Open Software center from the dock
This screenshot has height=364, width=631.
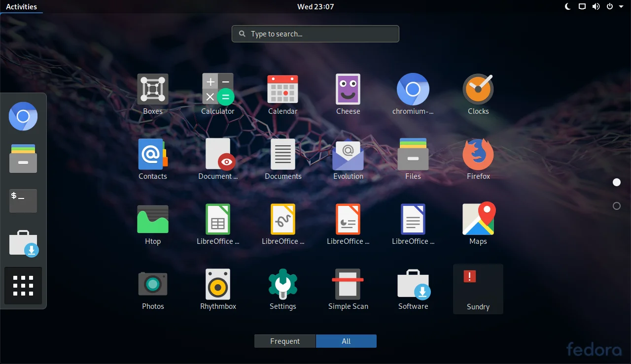click(x=23, y=243)
